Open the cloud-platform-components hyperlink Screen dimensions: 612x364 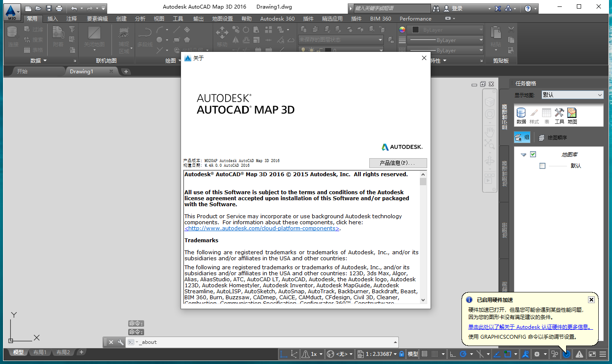pos(261,228)
